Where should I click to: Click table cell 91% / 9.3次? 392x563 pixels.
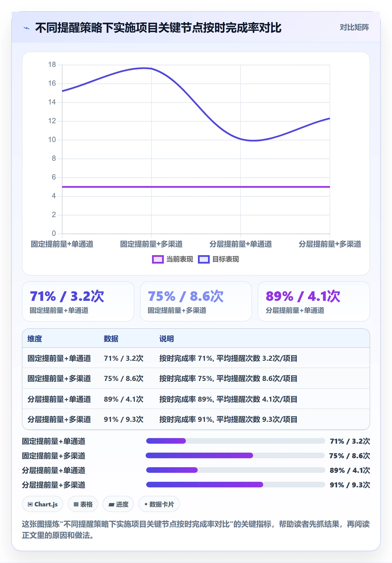[x=123, y=419]
